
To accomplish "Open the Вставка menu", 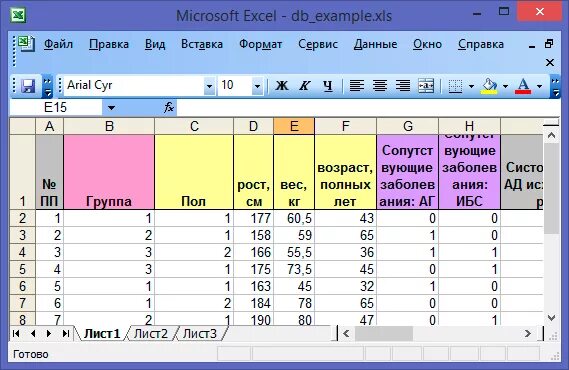I will (x=202, y=44).
